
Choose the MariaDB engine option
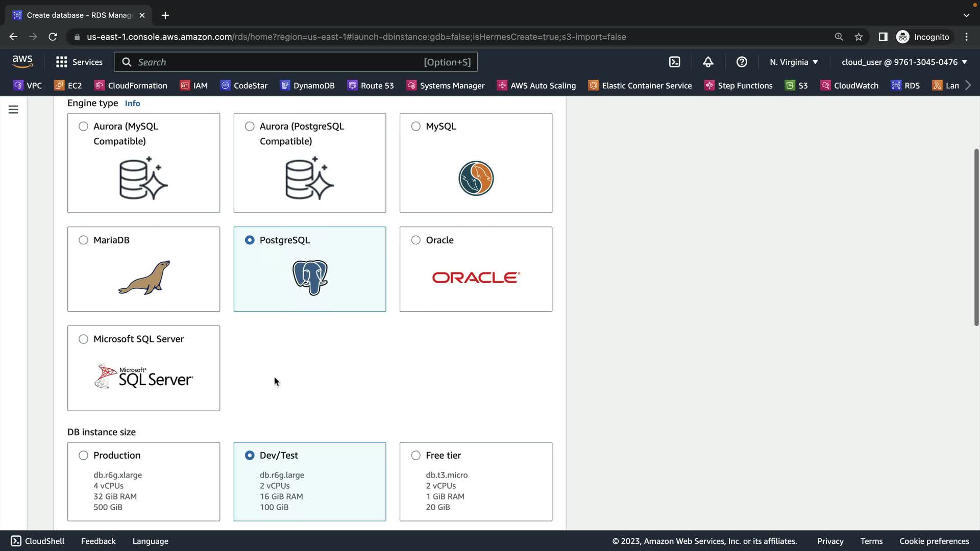click(83, 240)
